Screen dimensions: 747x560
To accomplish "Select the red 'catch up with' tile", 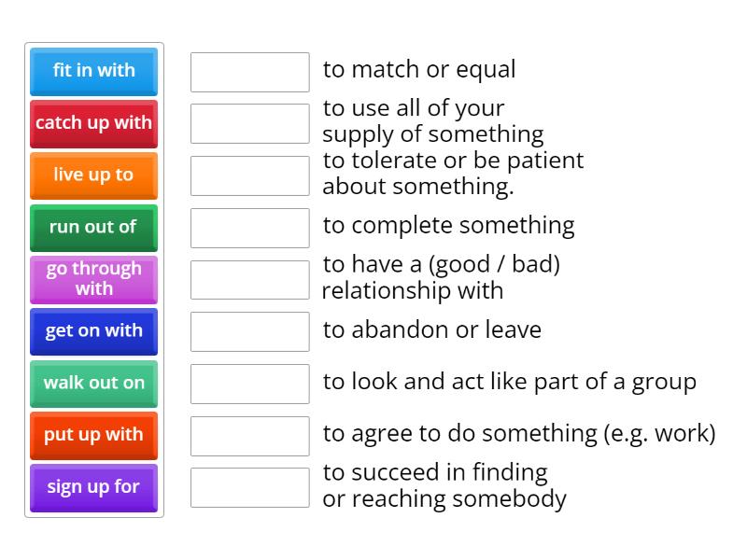I will (93, 123).
